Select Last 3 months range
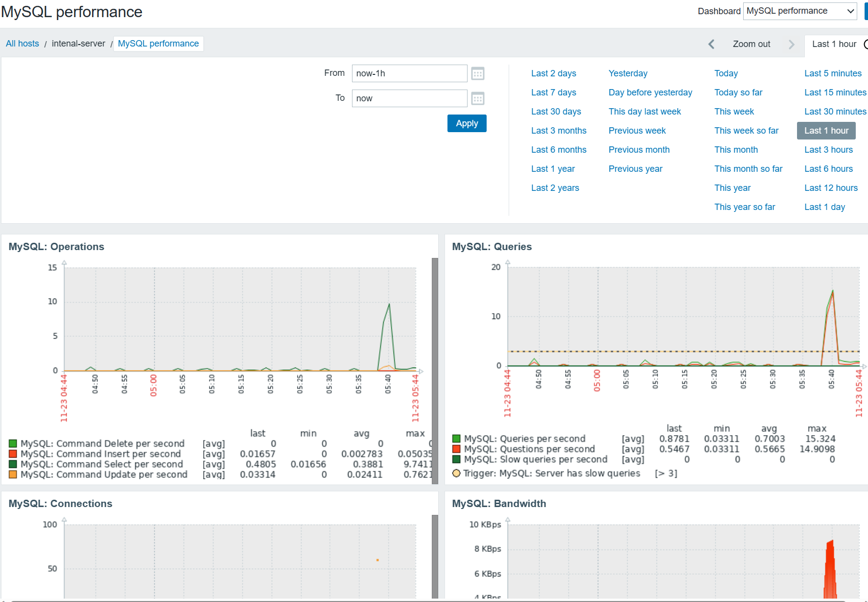Image resolution: width=868 pixels, height=602 pixels. pos(559,131)
